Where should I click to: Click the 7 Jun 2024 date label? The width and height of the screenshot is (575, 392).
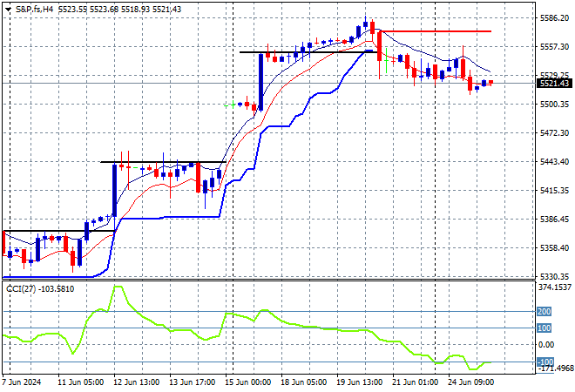pyautogui.click(x=21, y=382)
